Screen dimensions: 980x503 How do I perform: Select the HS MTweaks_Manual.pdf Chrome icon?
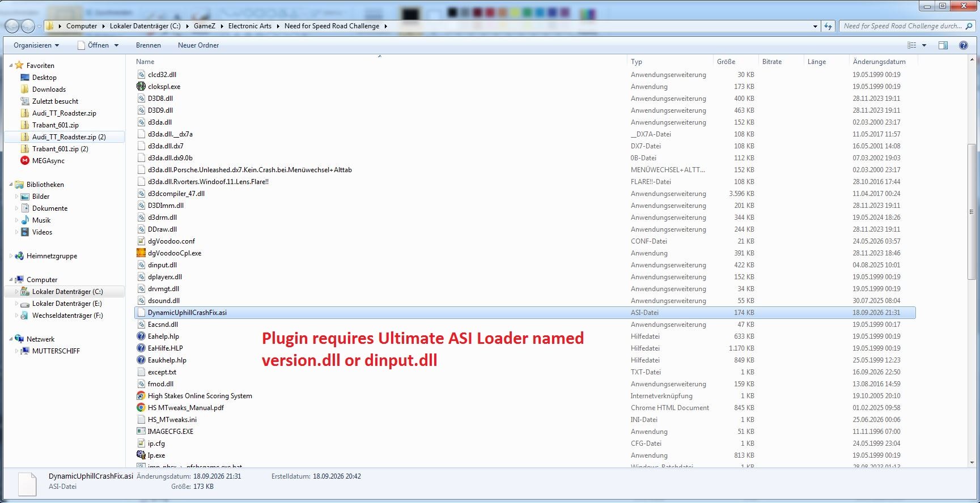(141, 407)
